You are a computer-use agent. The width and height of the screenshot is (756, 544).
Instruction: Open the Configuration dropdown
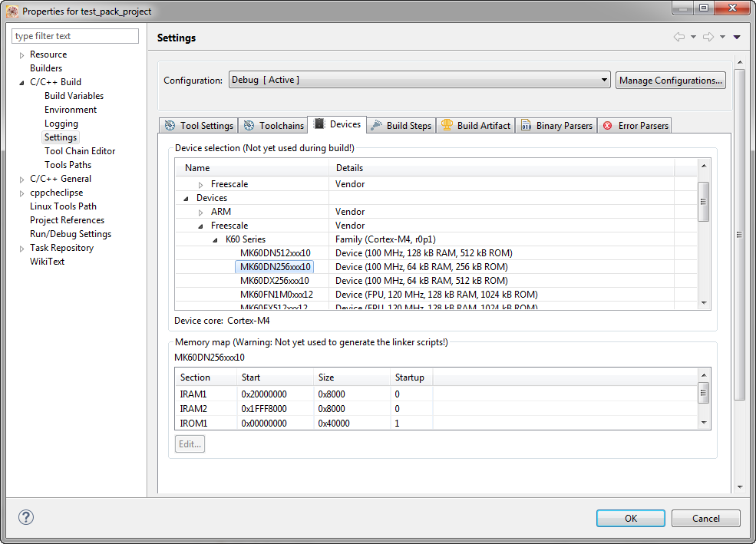[x=419, y=80]
